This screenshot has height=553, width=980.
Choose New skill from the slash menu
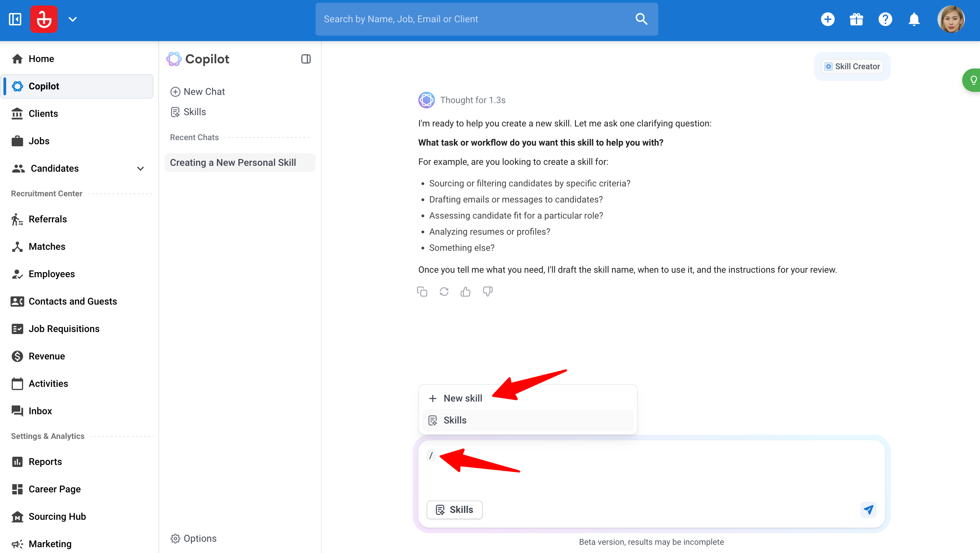click(528, 398)
